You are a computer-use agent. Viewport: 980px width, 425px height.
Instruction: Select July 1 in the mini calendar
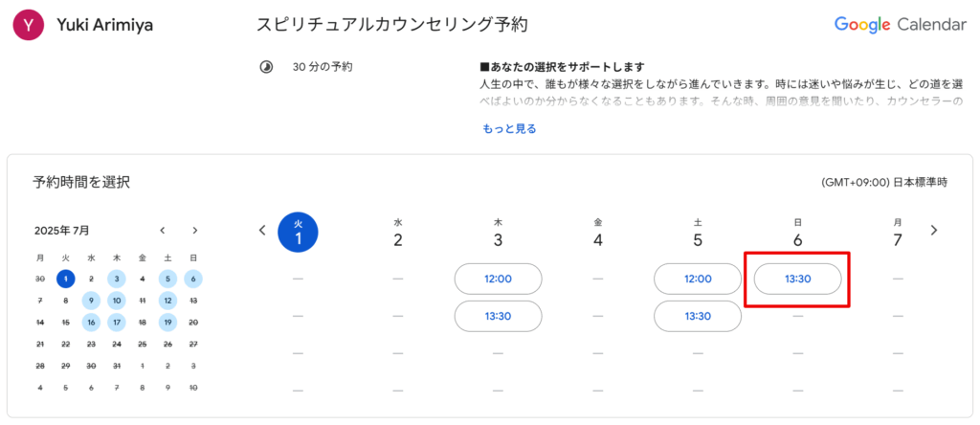[66, 279]
